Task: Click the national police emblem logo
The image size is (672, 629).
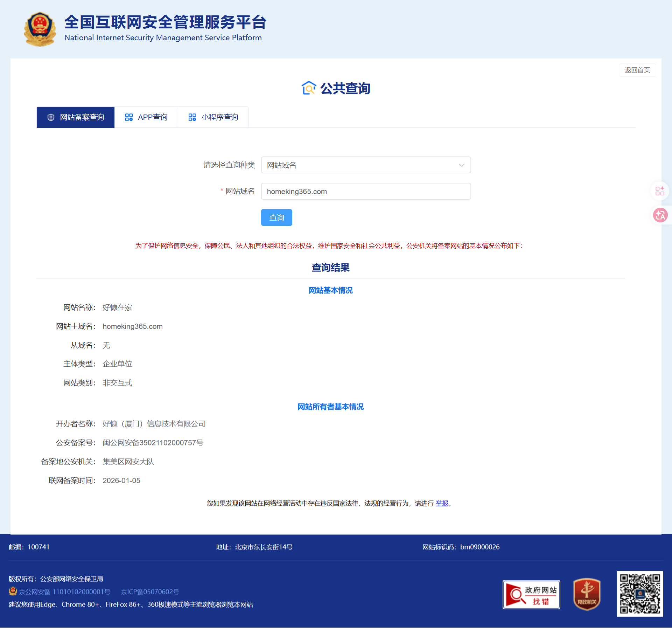Action: tap(40, 29)
